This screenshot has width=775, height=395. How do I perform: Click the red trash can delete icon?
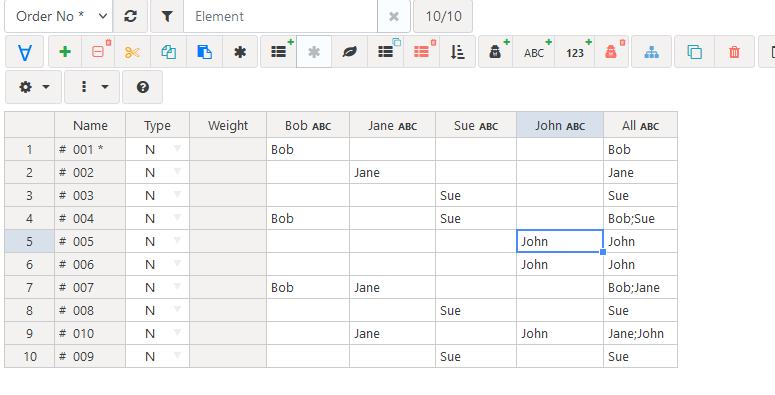734,51
